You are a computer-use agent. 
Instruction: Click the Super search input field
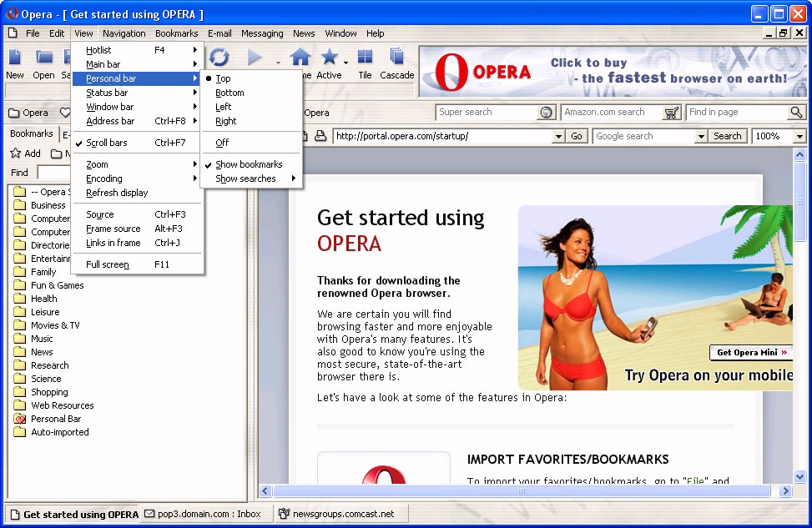tap(488, 113)
